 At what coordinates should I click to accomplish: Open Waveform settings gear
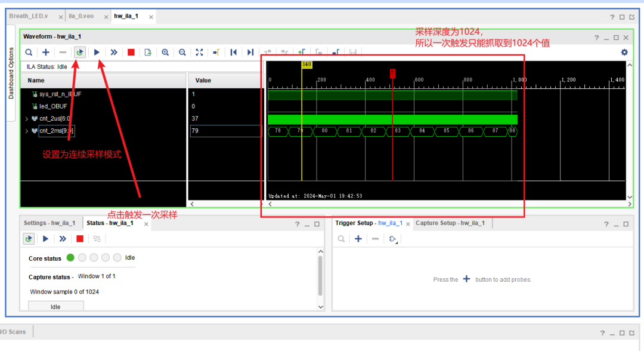pos(624,52)
